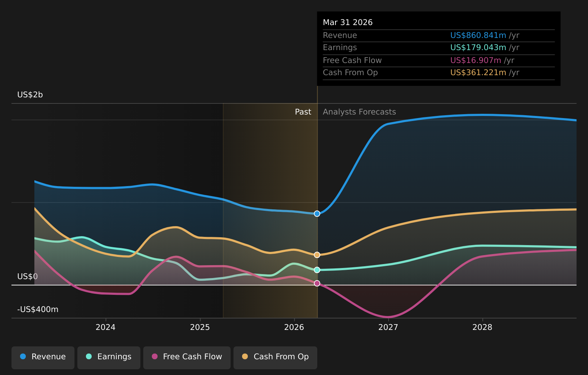
Task: Click the blue Revenue data point marker
Action: pyautogui.click(x=317, y=214)
